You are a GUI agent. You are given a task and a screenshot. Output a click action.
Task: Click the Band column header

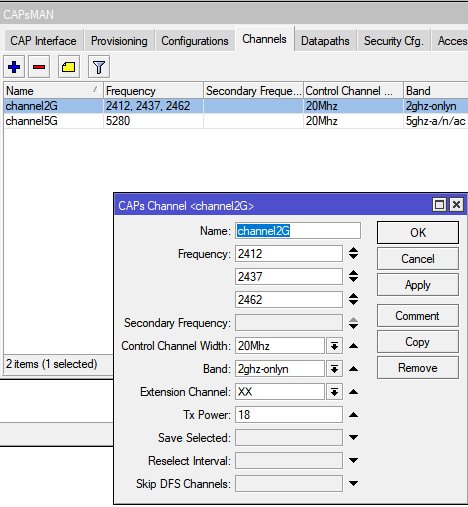click(x=436, y=91)
